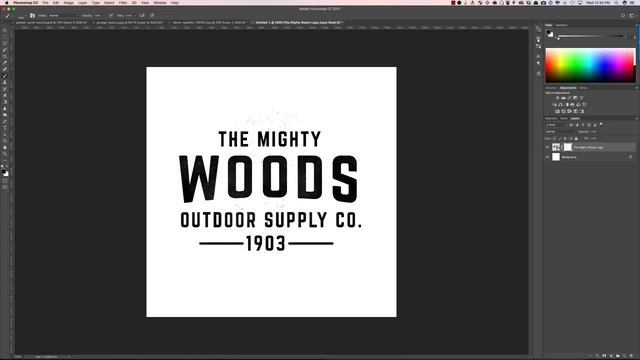Viewport: 640px width, 360px height.
Task: Select the Horizontal Type tool
Action: pyautogui.click(x=5, y=128)
